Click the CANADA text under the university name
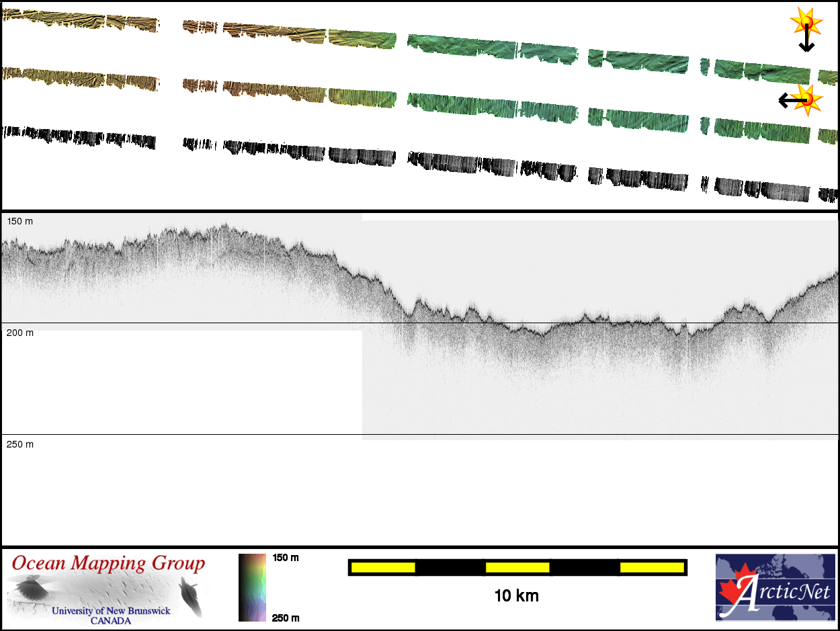This screenshot has width=840, height=631. (111, 620)
